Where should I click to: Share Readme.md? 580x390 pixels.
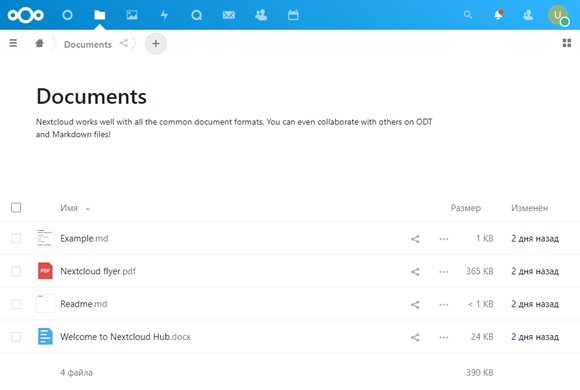[x=415, y=305]
